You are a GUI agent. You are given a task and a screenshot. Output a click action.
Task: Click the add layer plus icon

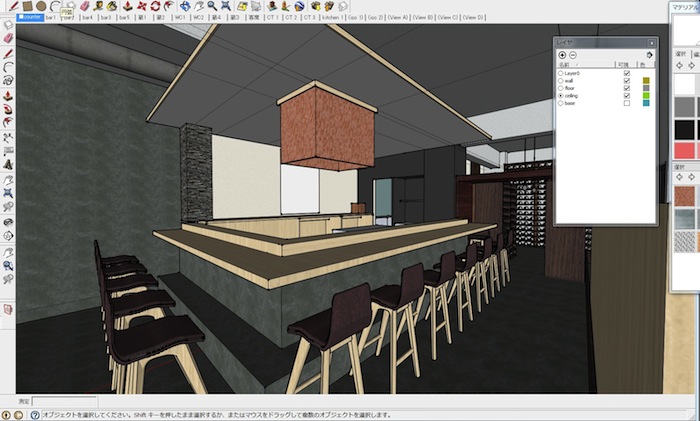562,55
